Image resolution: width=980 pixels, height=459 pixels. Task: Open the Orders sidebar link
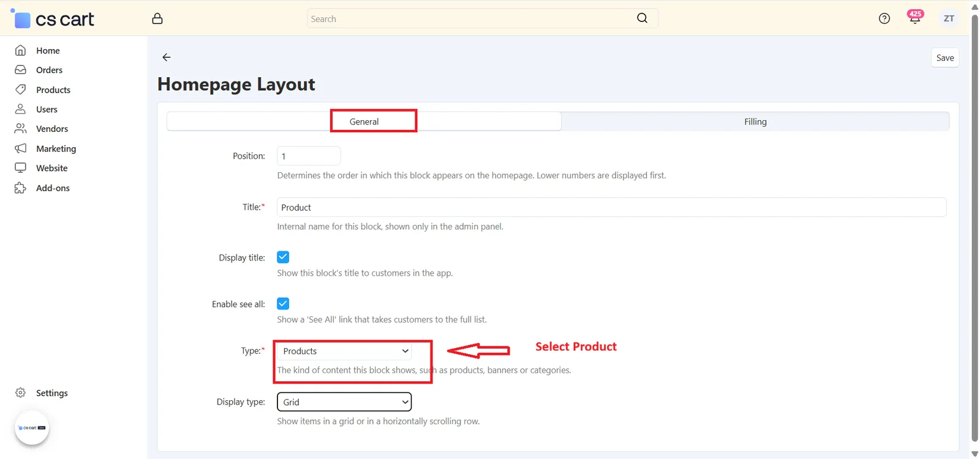click(x=49, y=70)
